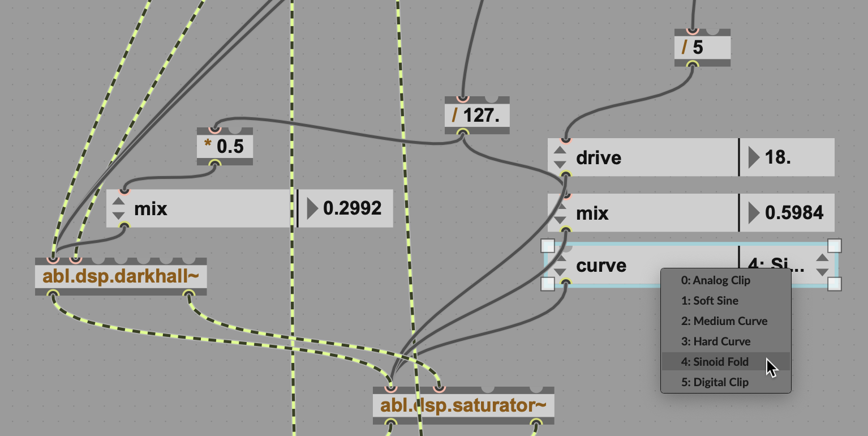Click the drive value field showing 18.
The image size is (868, 436).
click(x=785, y=157)
